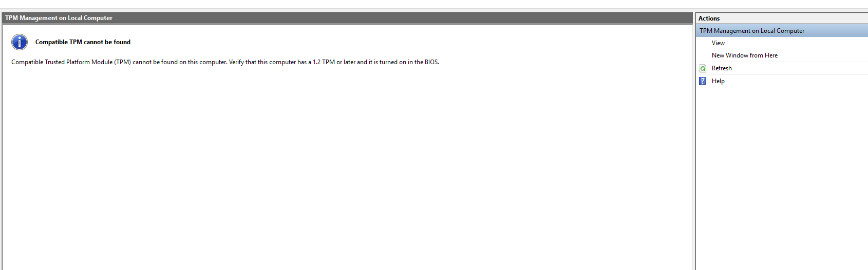Click the '1.2 TPM' text in description
This screenshot has width=868, height=270.
tap(324, 62)
